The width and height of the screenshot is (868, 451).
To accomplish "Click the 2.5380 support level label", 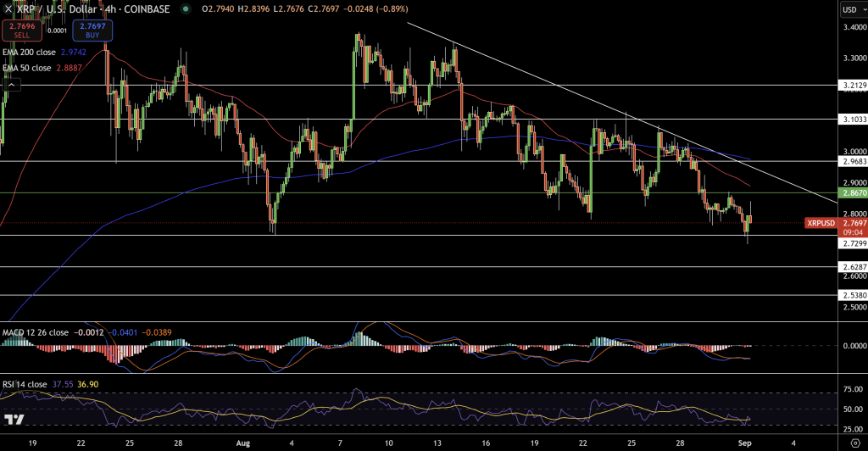I will point(853,296).
